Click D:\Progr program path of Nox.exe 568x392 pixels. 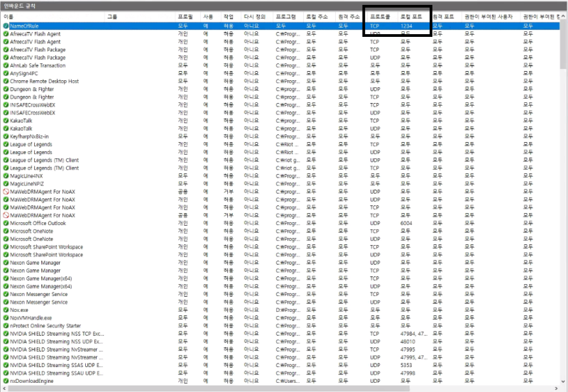(x=288, y=310)
